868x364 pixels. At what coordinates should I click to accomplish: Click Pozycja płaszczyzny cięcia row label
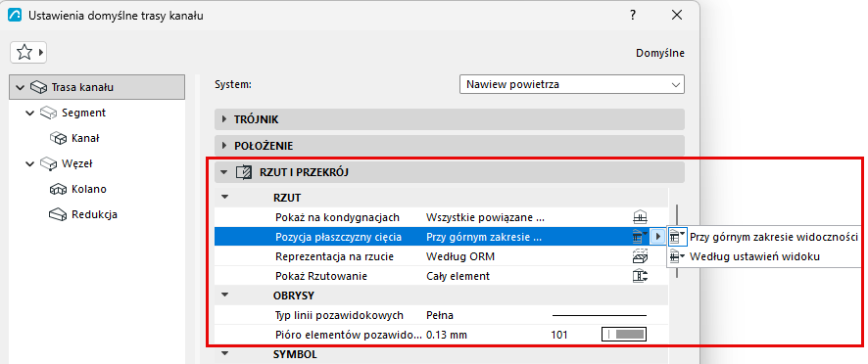pyautogui.click(x=338, y=237)
